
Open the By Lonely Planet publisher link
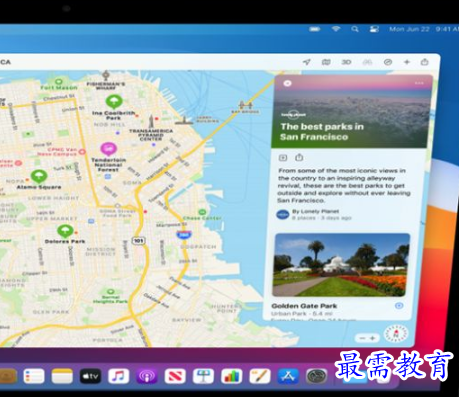point(315,211)
